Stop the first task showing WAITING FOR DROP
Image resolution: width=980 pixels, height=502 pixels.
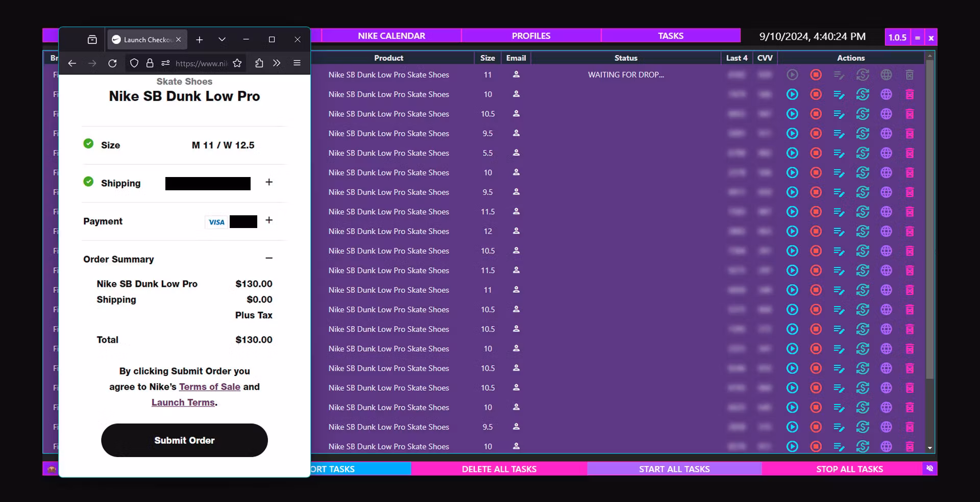816,75
